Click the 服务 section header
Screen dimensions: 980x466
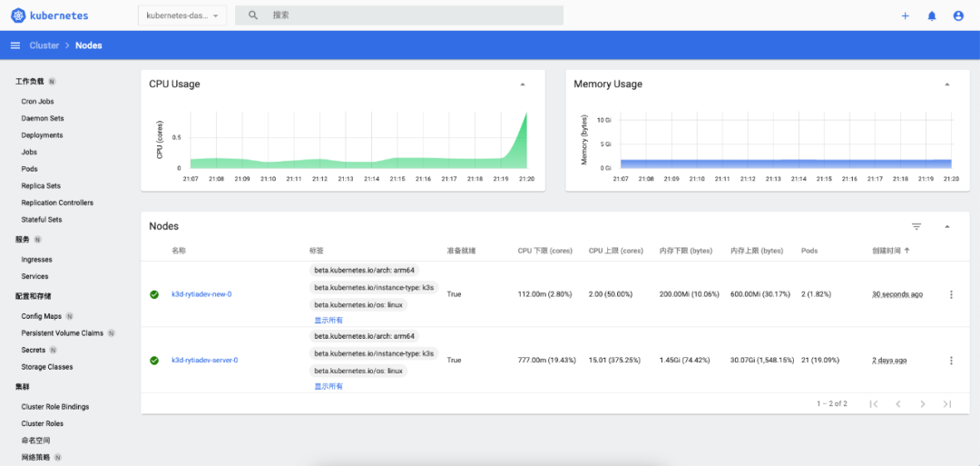point(23,240)
